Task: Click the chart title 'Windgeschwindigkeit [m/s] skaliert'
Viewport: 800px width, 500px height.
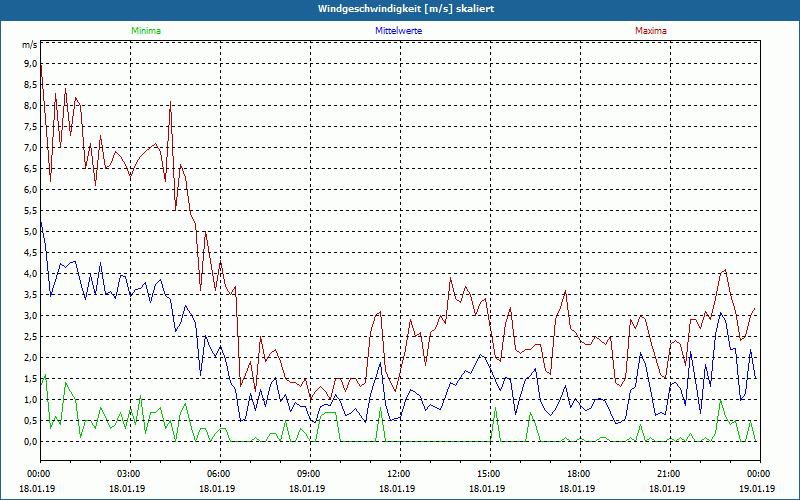Action: pos(406,9)
